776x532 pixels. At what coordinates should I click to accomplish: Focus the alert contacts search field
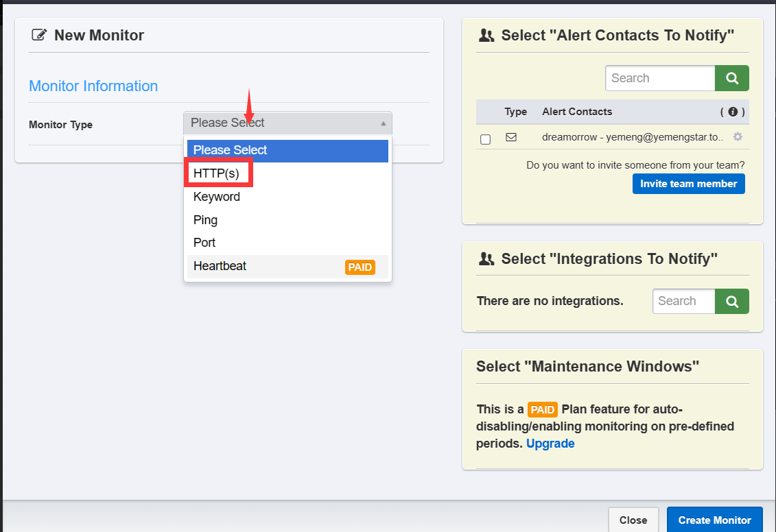(x=659, y=78)
